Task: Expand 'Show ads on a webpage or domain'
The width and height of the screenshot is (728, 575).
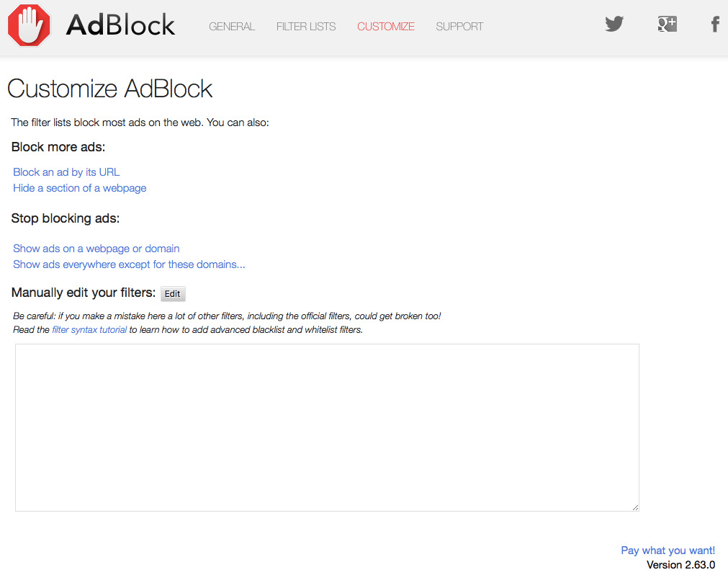Action: (x=96, y=249)
